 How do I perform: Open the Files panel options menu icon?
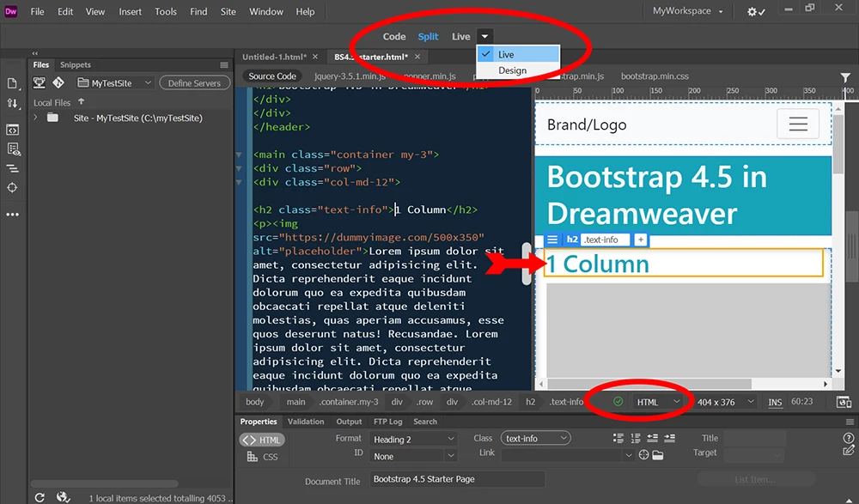pyautogui.click(x=223, y=64)
